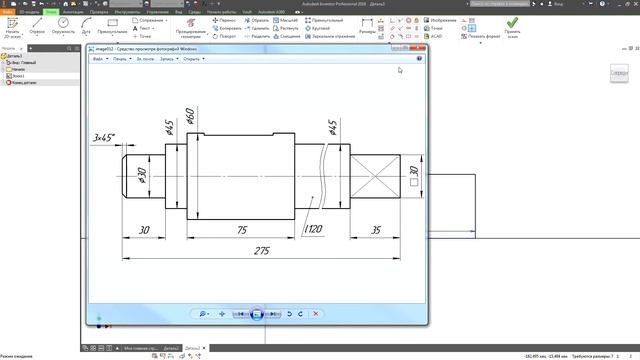The width and height of the screenshot is (640, 360).
Task: Activate the Размеры dimension tool
Action: 367,26
